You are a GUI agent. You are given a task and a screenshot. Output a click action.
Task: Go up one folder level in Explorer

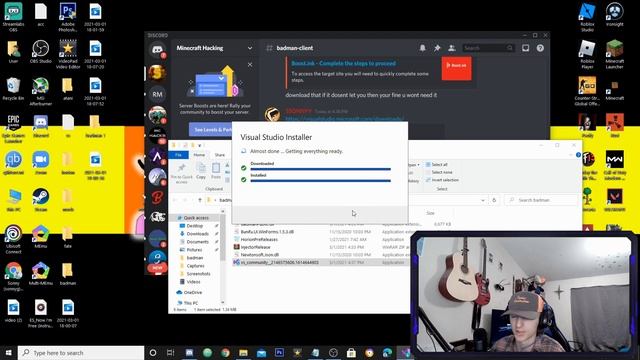200,200
